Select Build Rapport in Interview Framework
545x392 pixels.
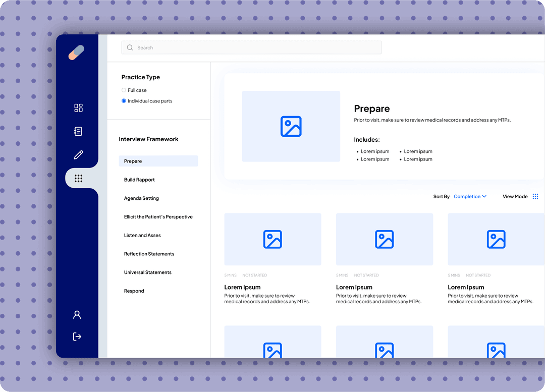tap(139, 180)
